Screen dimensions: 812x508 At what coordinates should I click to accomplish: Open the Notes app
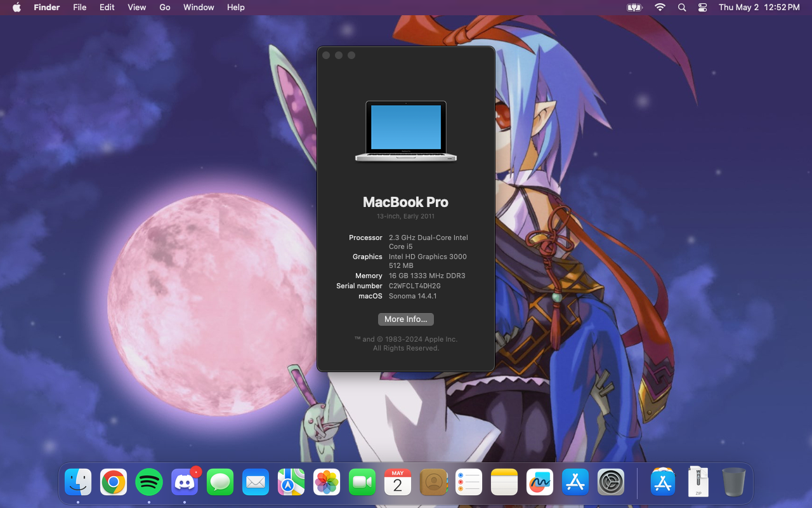tap(504, 483)
